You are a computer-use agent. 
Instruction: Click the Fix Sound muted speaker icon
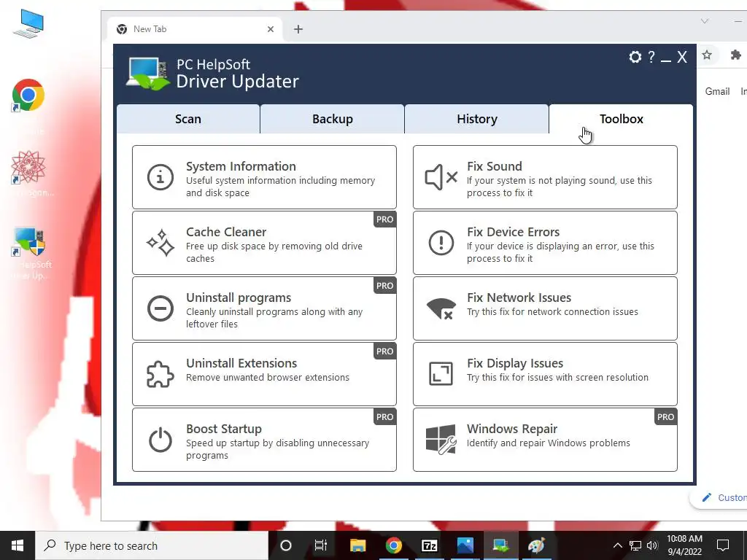coord(441,177)
